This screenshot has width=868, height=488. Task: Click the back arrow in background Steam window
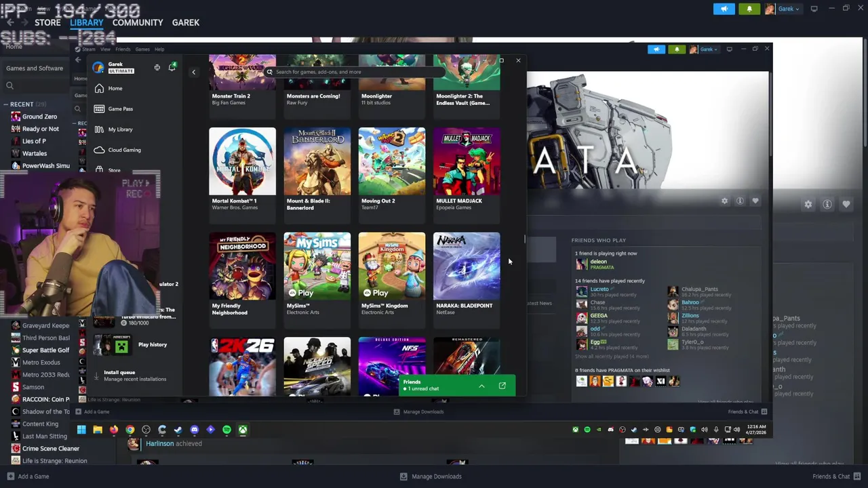pyautogui.click(x=10, y=22)
